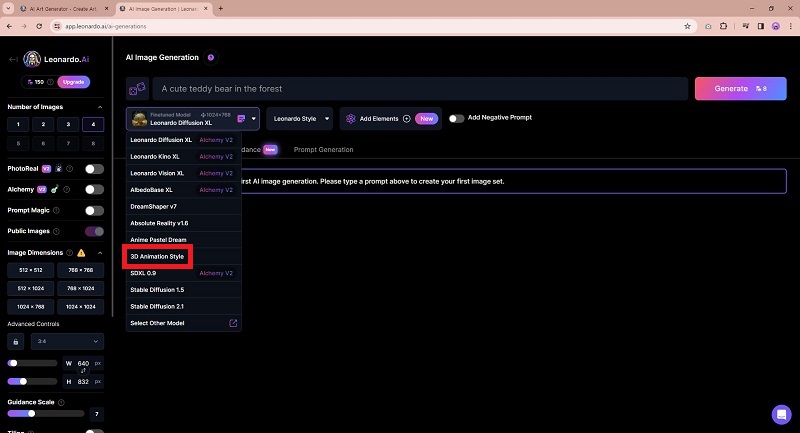This screenshot has height=433, width=800.
Task: Open the browser extensions puzzle icon
Action: 723,26
